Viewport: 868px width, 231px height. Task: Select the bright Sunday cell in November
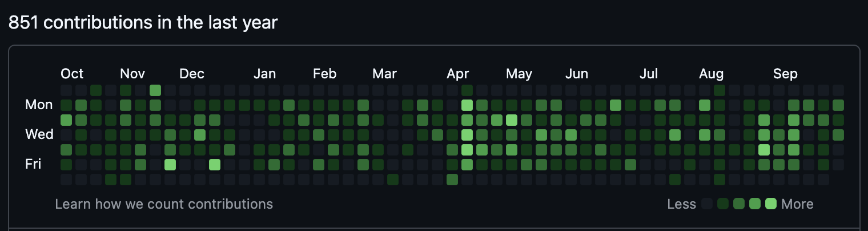coord(155,90)
